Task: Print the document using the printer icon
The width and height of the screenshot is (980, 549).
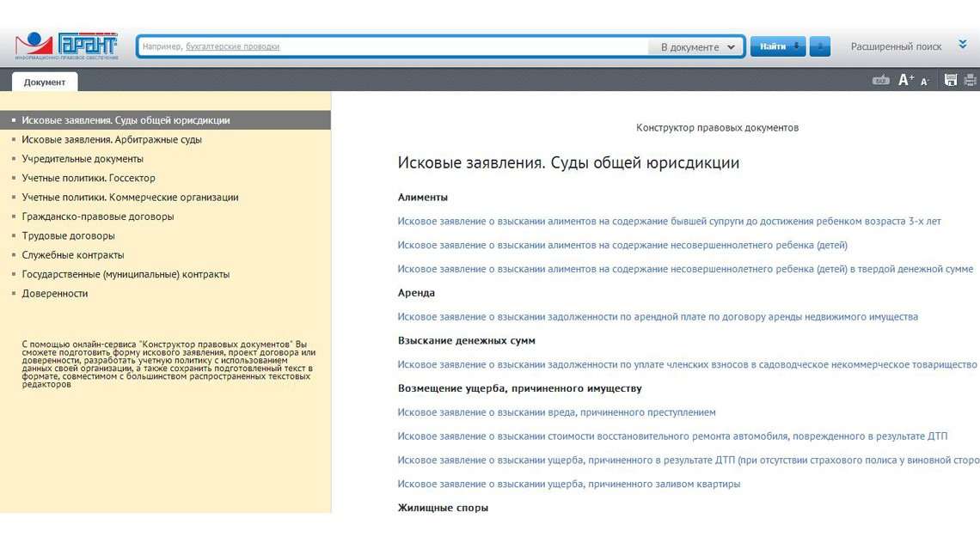Action: point(971,80)
